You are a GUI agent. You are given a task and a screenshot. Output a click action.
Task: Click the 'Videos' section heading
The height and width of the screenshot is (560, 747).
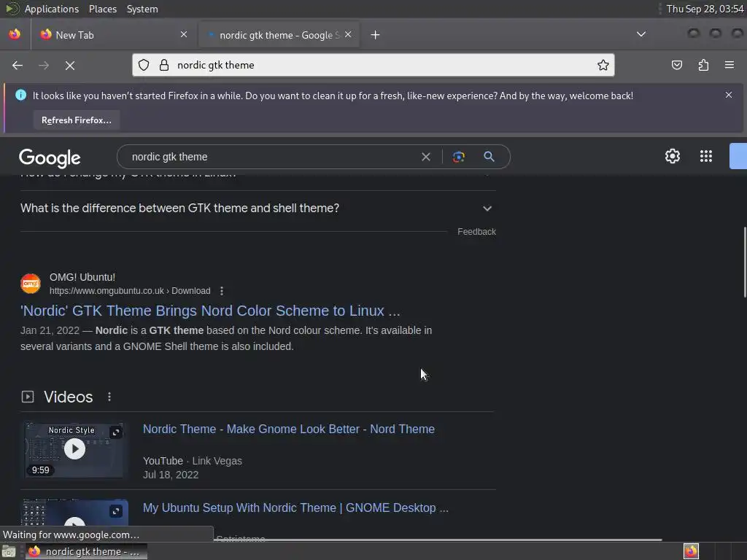tap(68, 397)
